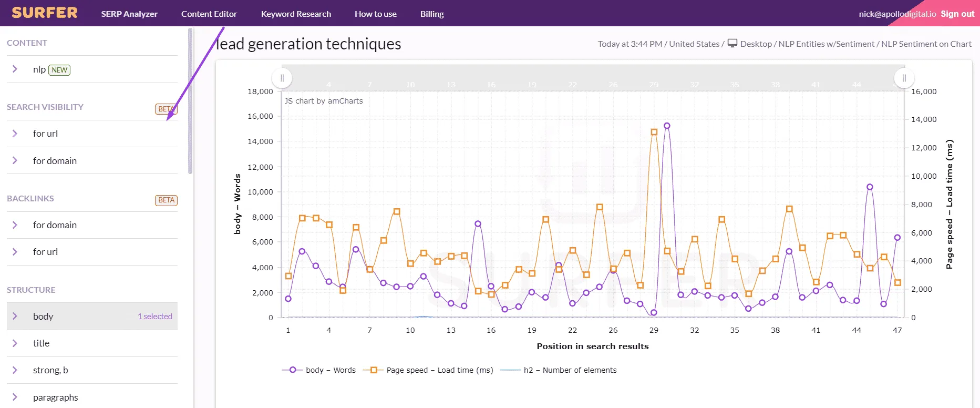The image size is (980, 408).
Task: Toggle Page speed – Load time legend series
Action: click(x=428, y=370)
